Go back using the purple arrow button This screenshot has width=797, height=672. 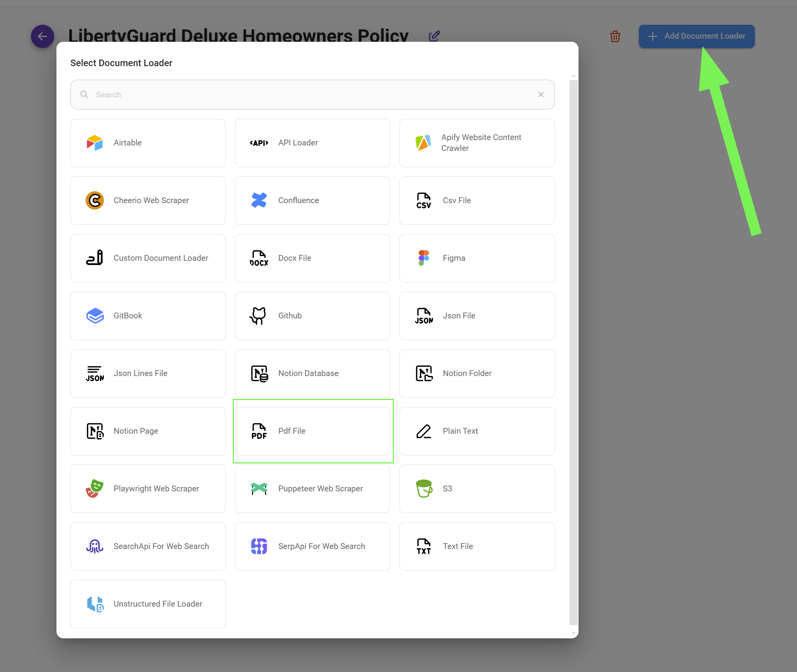[x=43, y=36]
